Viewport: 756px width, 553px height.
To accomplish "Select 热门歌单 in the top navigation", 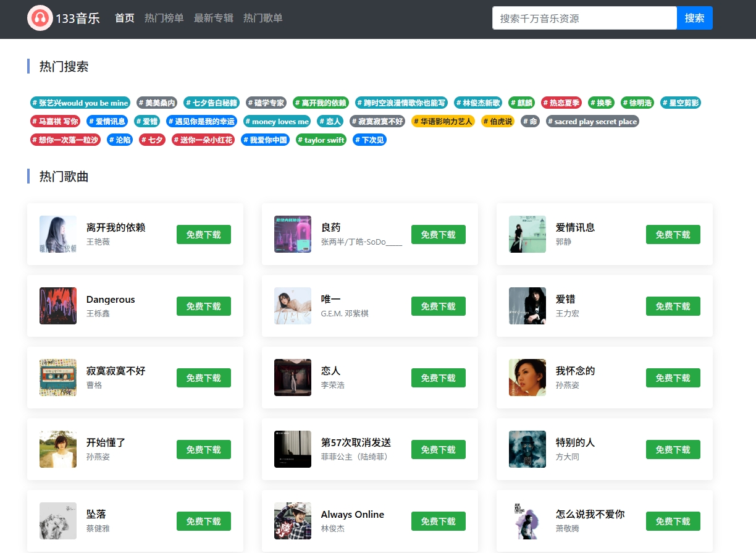I will point(263,18).
